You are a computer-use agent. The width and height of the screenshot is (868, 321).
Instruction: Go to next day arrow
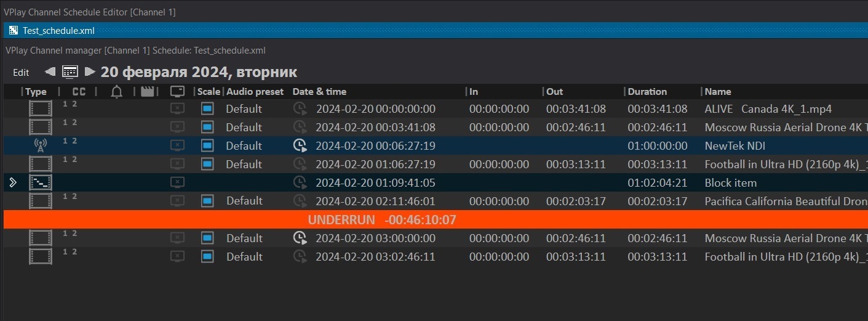pyautogui.click(x=90, y=71)
